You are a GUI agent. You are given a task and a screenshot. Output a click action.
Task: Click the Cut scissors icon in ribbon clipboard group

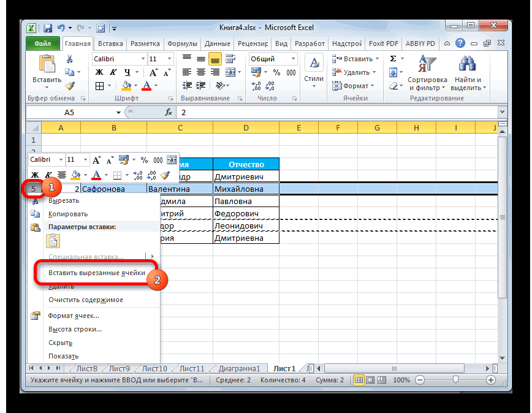tap(70, 59)
